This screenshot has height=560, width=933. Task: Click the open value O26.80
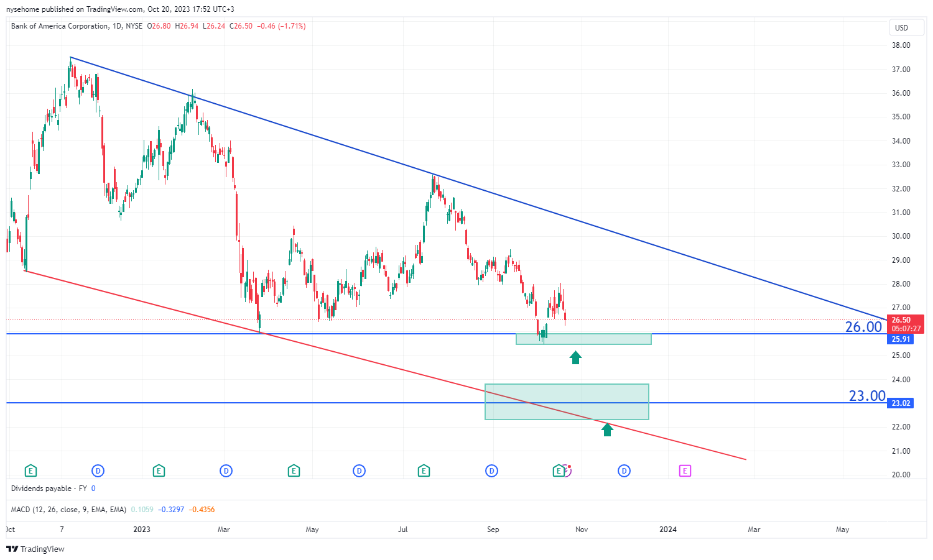coord(159,26)
